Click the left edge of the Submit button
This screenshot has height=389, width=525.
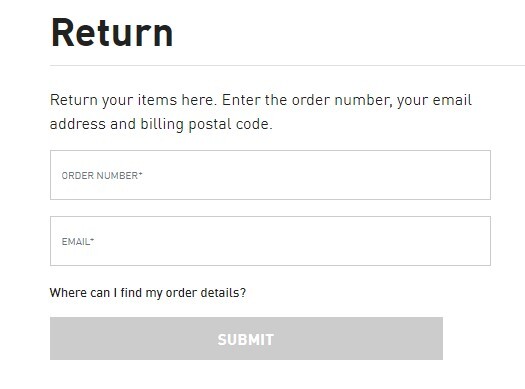point(54,338)
